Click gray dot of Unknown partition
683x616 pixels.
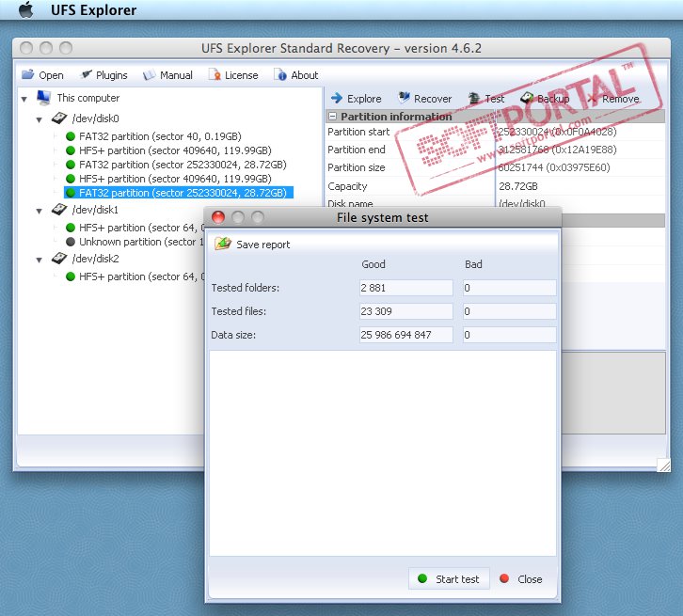71,242
